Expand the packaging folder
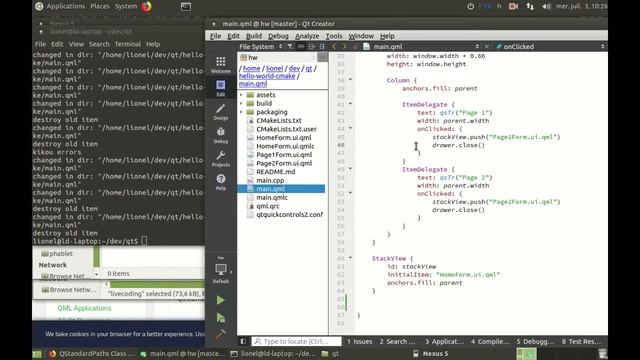This screenshot has height=360, width=640. [241, 112]
